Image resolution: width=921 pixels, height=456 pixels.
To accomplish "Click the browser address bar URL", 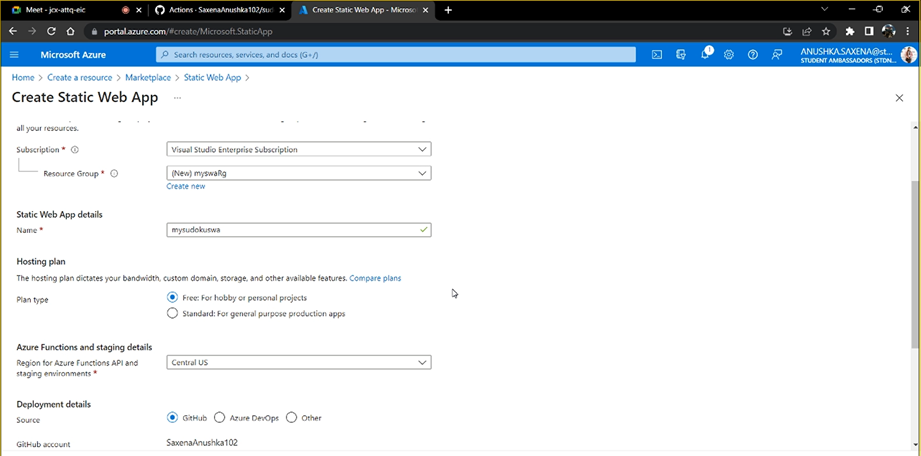I will (188, 32).
